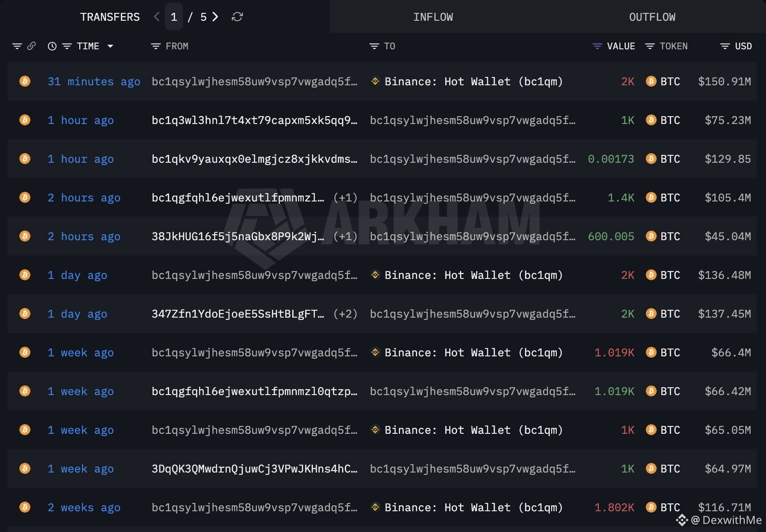Select the $65.05M USD amount

[728, 430]
